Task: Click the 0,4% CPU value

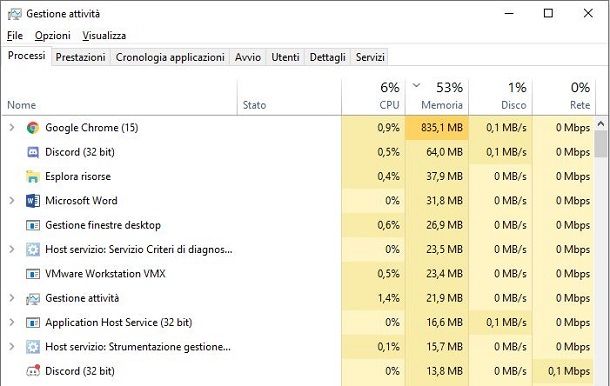Action: (x=388, y=177)
